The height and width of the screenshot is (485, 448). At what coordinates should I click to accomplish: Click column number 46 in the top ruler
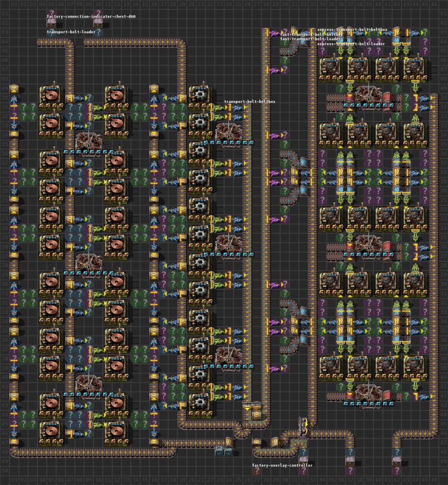434,4
